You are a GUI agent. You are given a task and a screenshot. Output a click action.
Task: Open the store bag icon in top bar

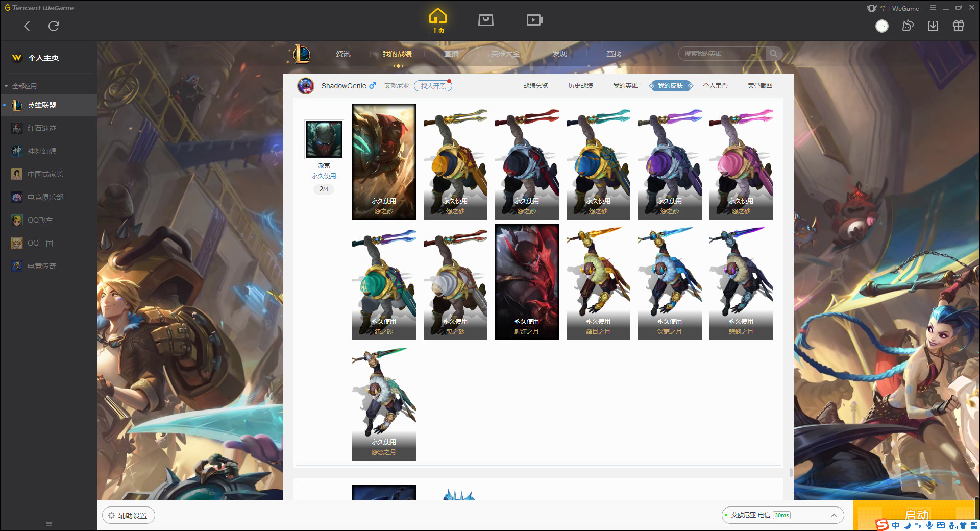[486, 20]
